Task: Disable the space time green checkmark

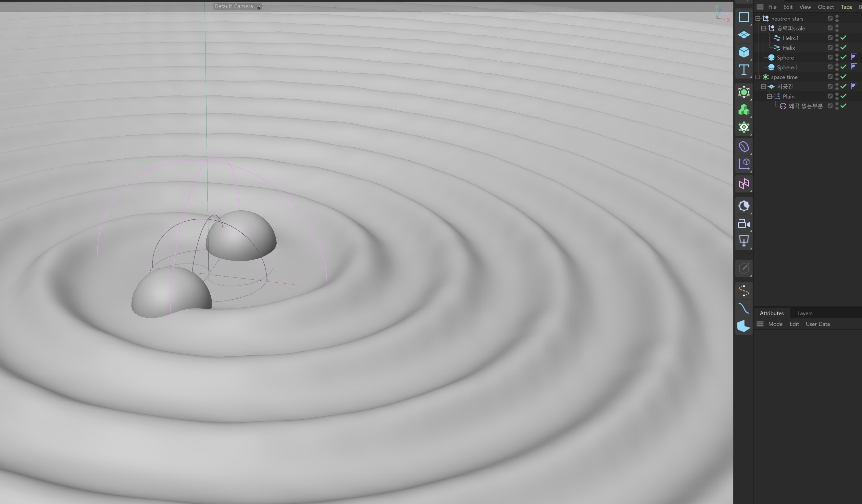Action: pyautogui.click(x=843, y=76)
